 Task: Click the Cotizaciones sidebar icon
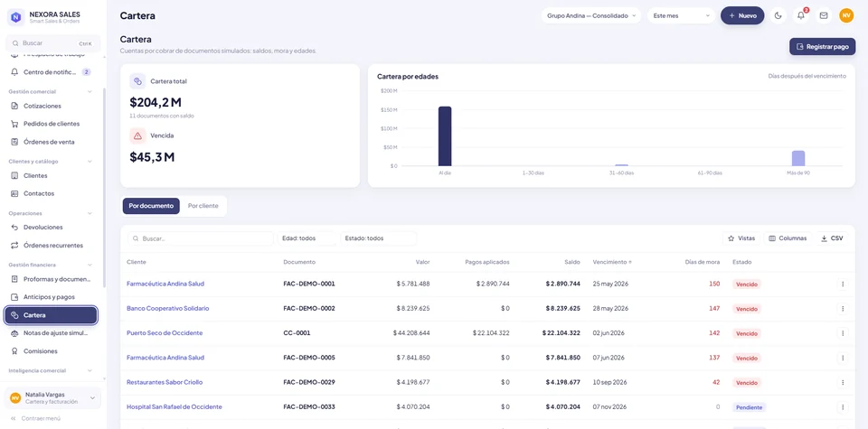[15, 106]
